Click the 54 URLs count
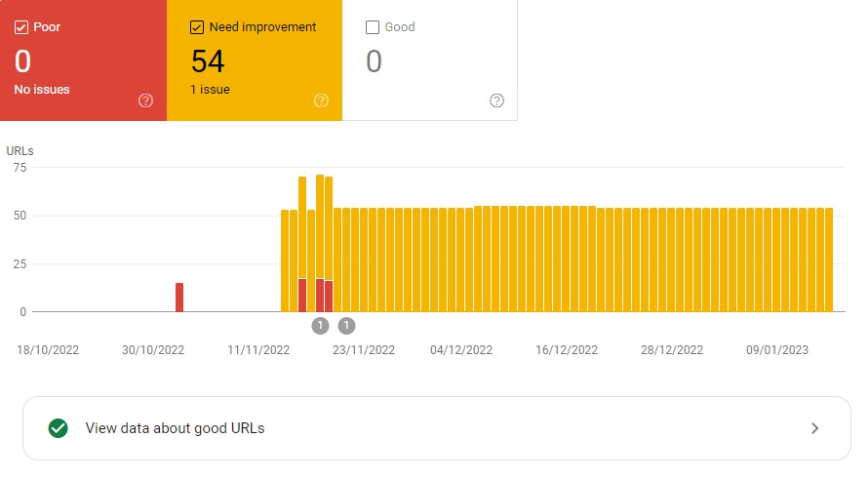 pyautogui.click(x=208, y=60)
